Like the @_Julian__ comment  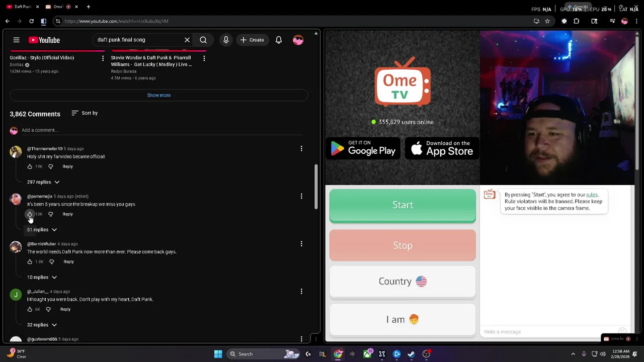[30, 310]
